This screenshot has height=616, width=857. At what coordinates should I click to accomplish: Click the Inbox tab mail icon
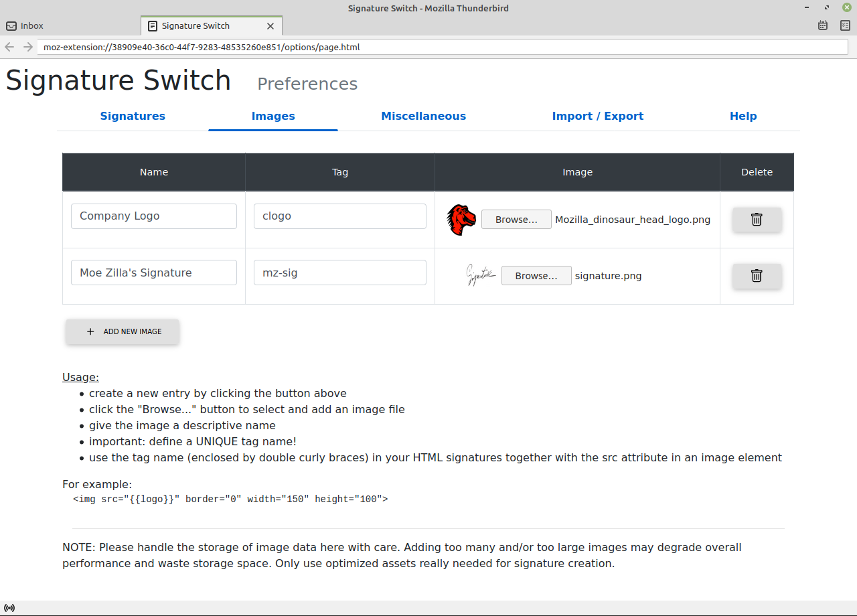pyautogui.click(x=11, y=26)
